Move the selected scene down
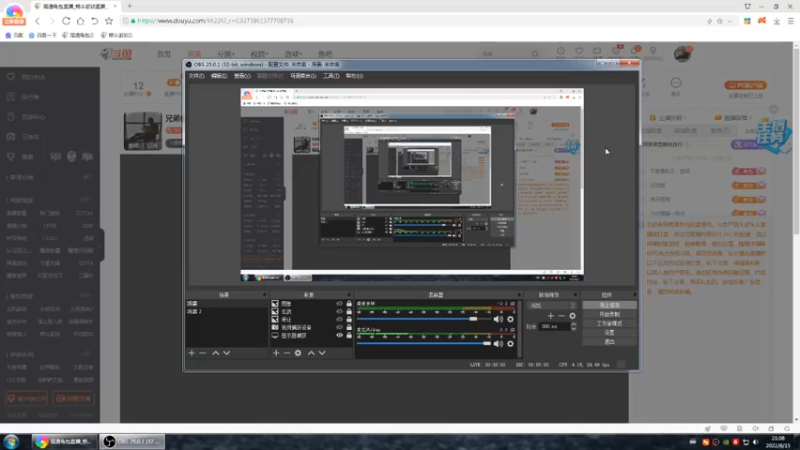 (x=227, y=353)
